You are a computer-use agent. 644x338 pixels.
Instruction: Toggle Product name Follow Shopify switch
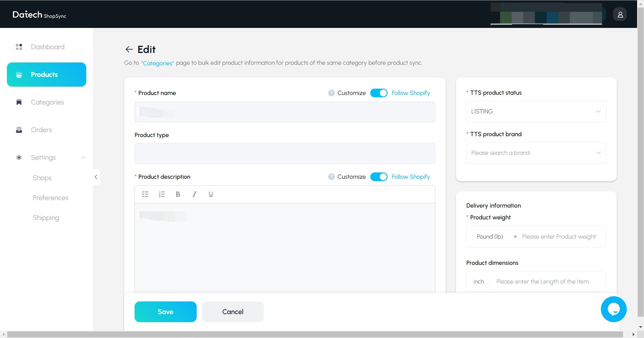[379, 93]
